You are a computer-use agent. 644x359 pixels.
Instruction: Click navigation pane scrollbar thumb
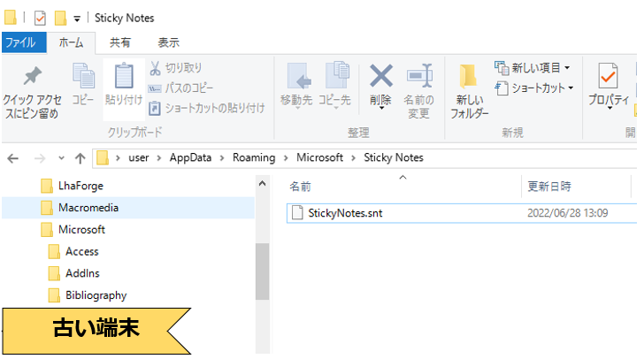pos(263,271)
